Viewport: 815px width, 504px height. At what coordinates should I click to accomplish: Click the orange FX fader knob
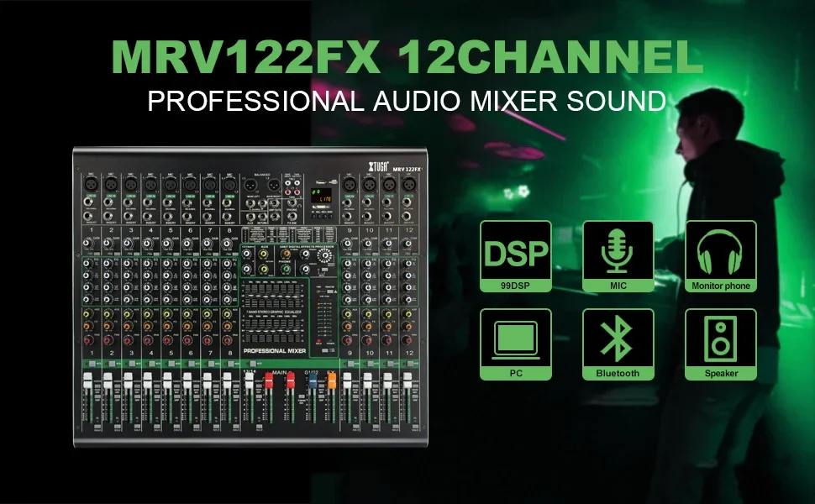pyautogui.click(x=332, y=381)
